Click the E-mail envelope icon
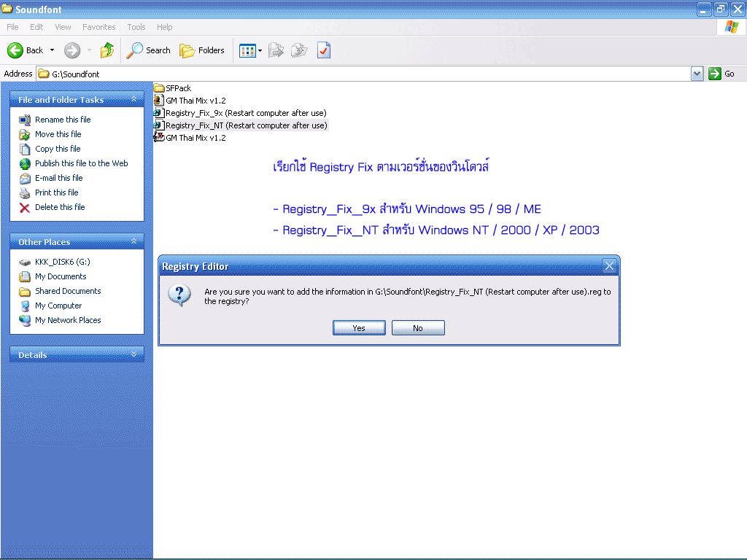Viewport: 747px width, 560px height. click(x=25, y=179)
